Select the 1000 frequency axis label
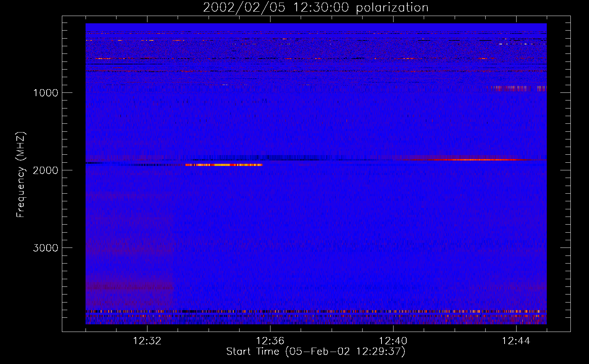 (x=46, y=93)
